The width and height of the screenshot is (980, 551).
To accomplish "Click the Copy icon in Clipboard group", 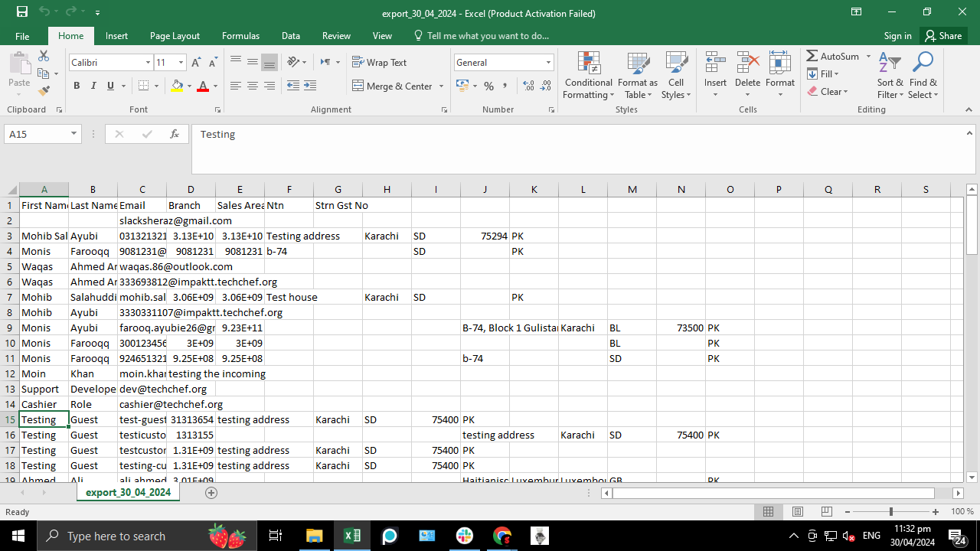I will [x=44, y=73].
